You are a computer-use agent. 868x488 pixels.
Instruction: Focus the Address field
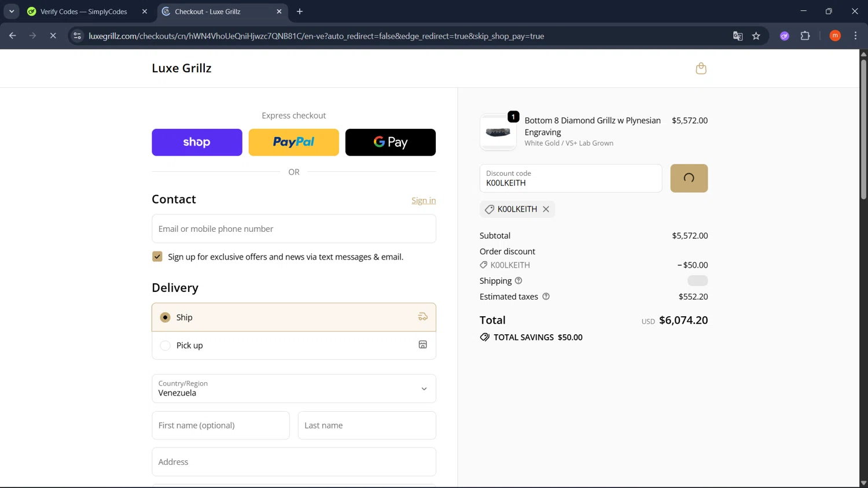294,462
